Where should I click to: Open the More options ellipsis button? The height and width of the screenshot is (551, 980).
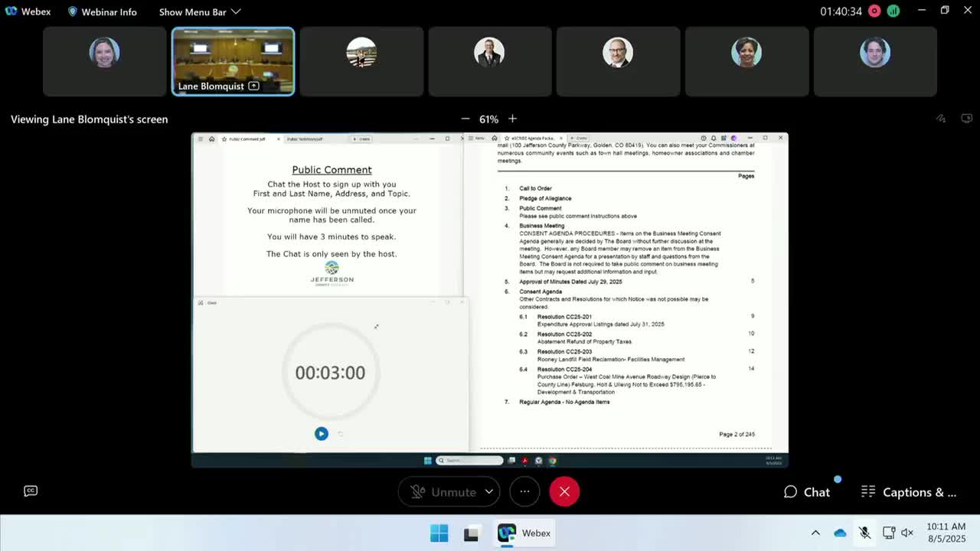click(524, 491)
